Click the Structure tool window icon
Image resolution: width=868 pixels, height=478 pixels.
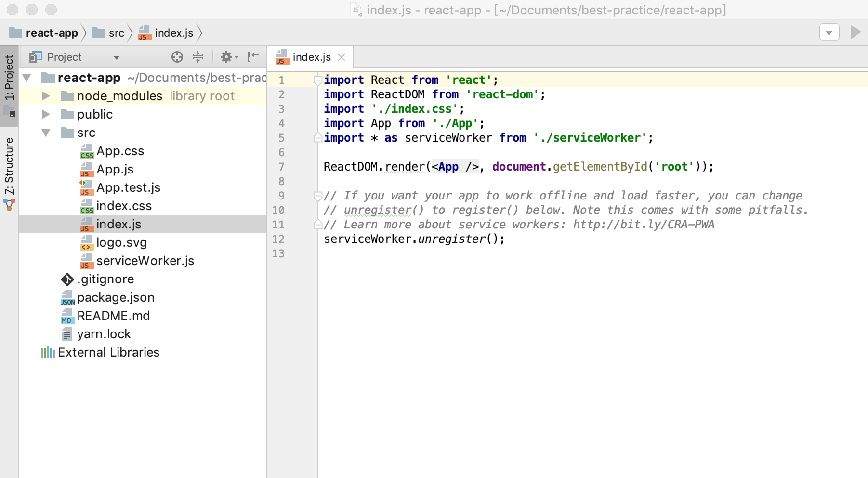(x=9, y=205)
